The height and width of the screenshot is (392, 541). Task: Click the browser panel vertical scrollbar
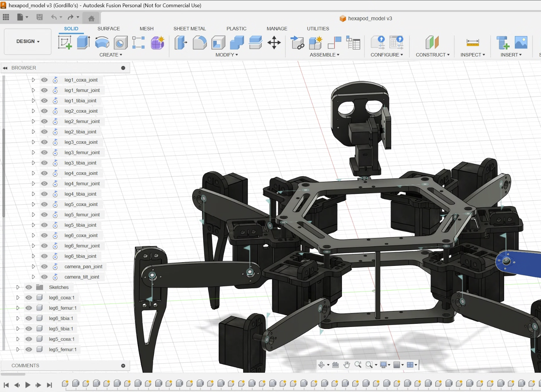point(3,172)
